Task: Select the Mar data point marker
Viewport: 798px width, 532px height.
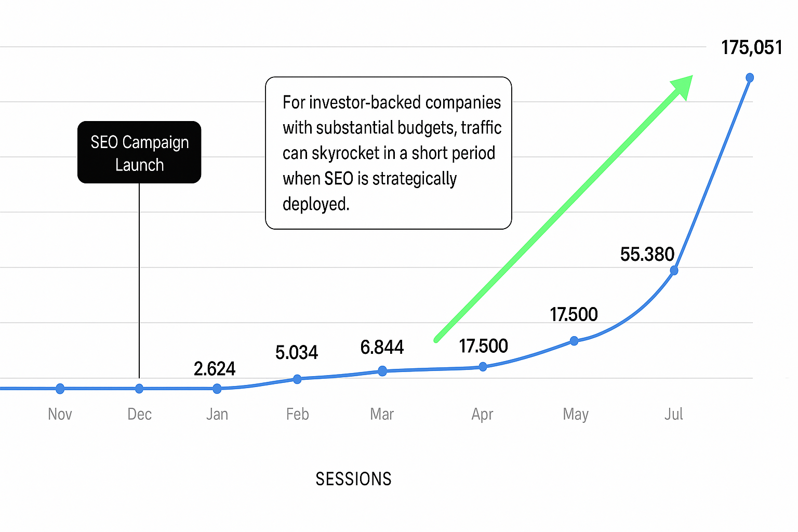Action: pos(382,371)
